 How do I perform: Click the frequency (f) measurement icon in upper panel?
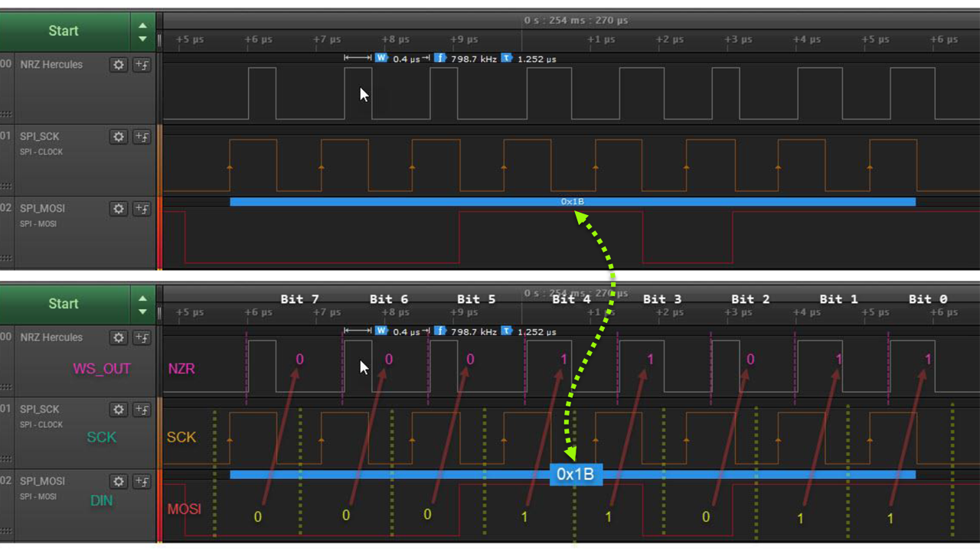point(440,58)
